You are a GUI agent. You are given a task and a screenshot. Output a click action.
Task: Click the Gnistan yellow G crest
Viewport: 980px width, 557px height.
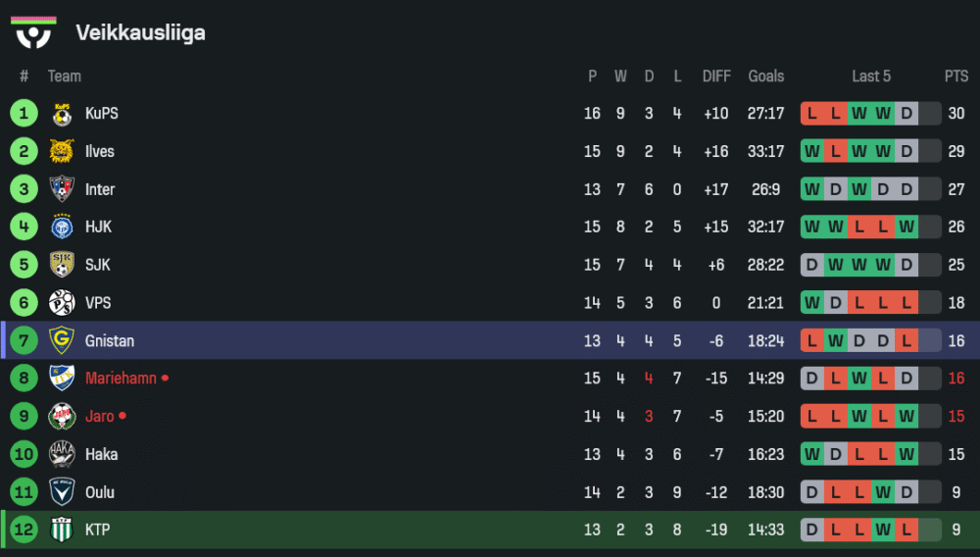(x=62, y=341)
